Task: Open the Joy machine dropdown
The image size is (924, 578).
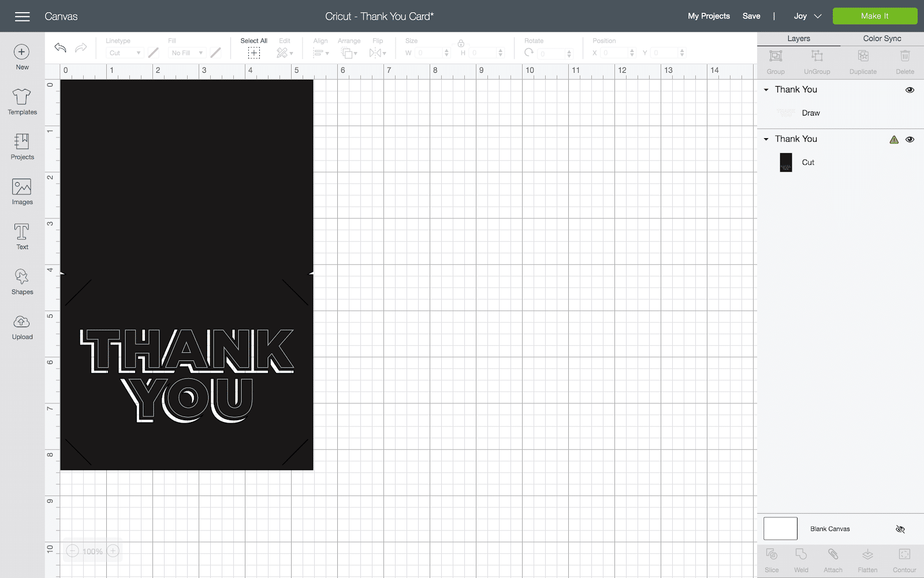Action: point(807,16)
